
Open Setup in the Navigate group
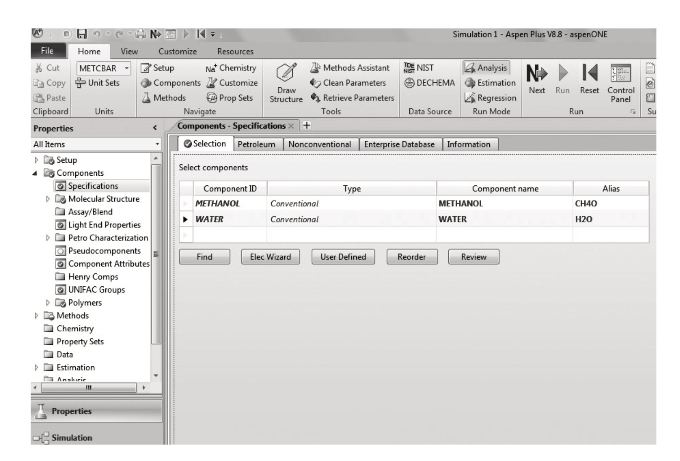point(157,68)
